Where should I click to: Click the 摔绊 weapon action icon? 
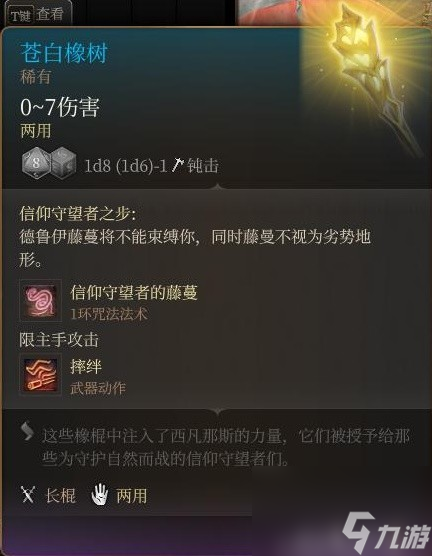coord(40,374)
